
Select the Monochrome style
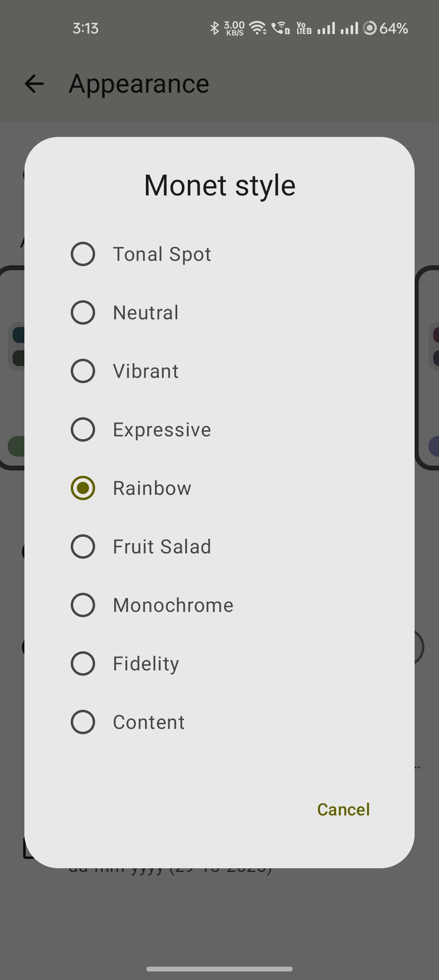(83, 605)
